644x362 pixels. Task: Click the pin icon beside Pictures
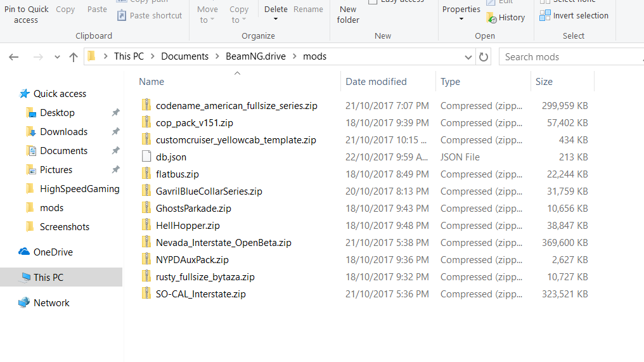point(116,169)
